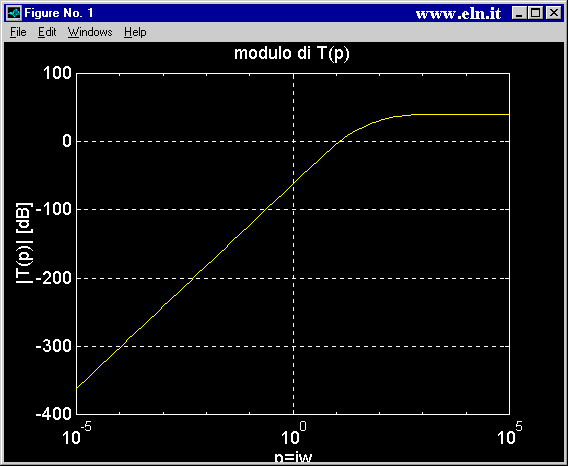Click the x-axis tick label 10^5

coord(510,433)
